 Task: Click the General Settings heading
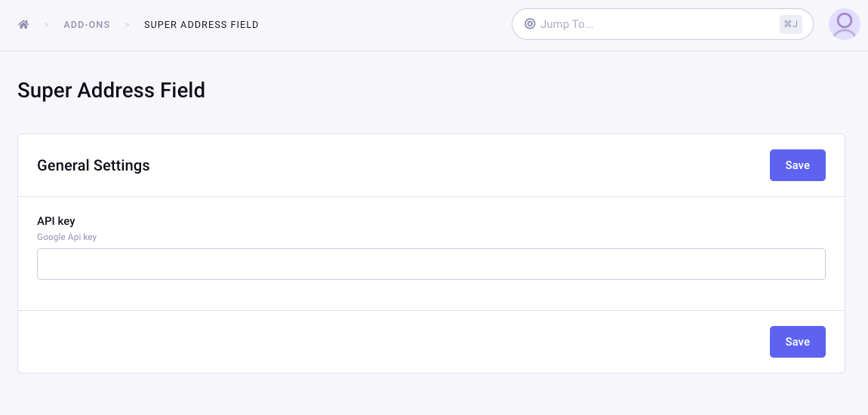tap(94, 165)
